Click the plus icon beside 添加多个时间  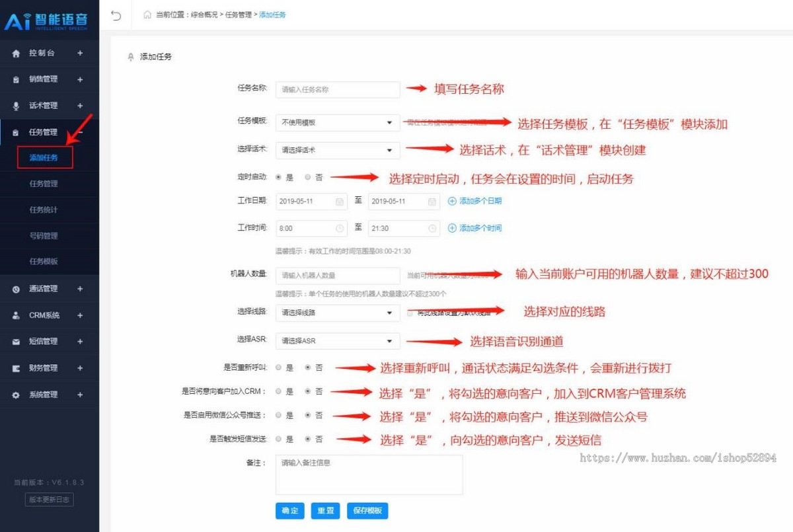pyautogui.click(x=453, y=228)
